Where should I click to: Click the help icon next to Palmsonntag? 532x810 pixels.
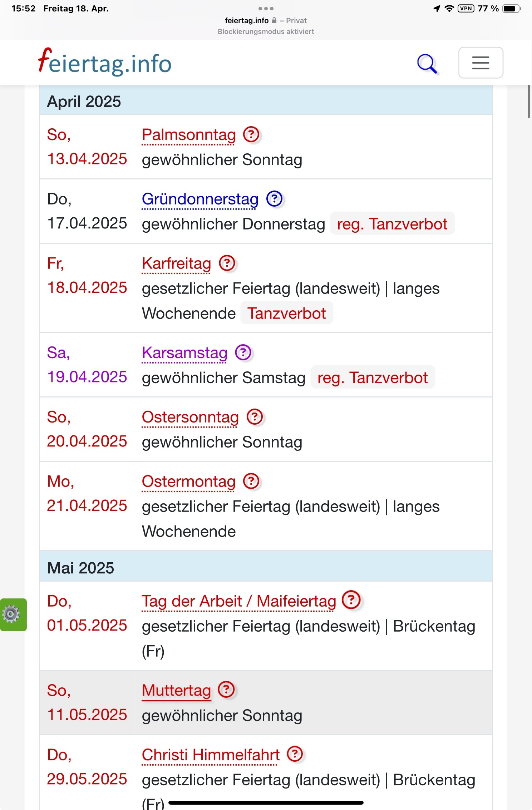coord(251,135)
